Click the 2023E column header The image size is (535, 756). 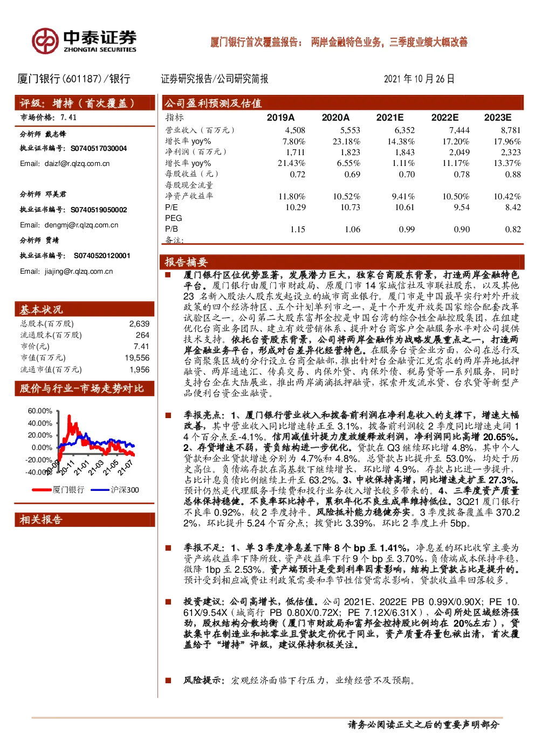497,117
